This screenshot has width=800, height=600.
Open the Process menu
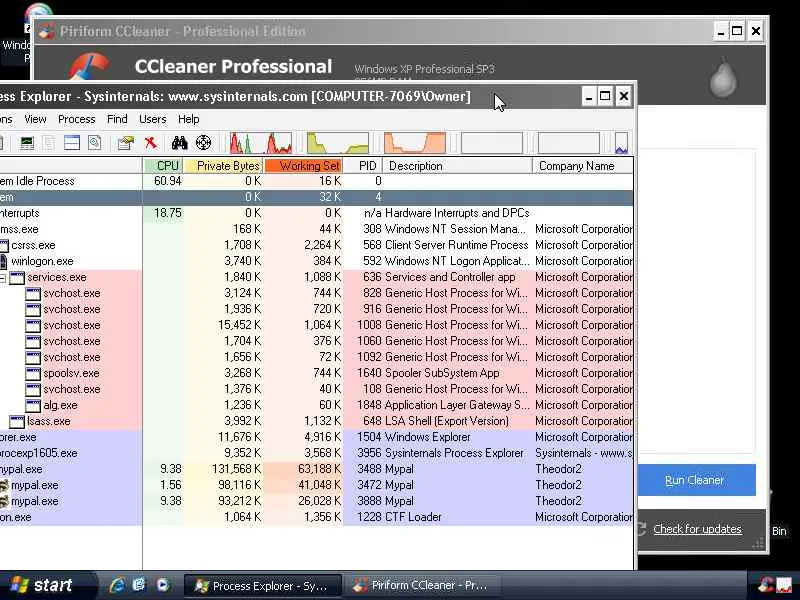[77, 119]
